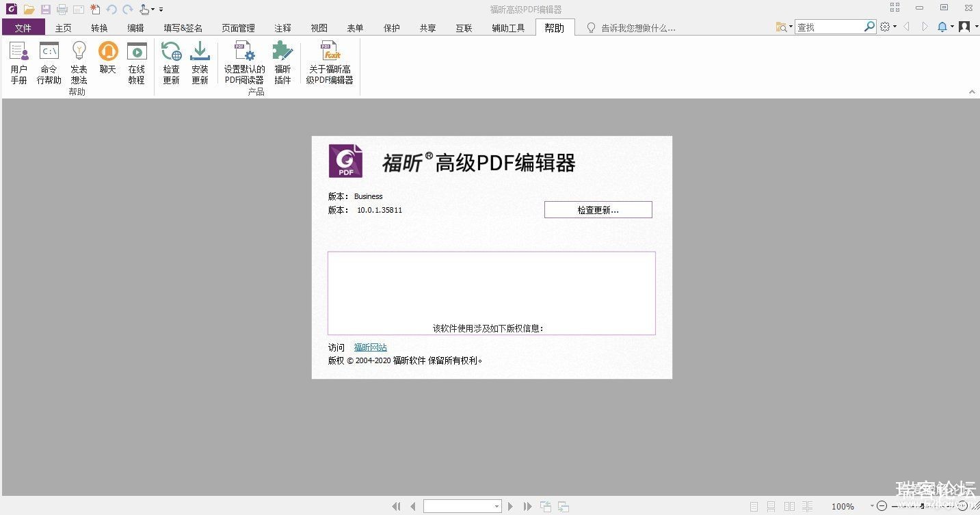Open the File (文件) menu
The width and height of the screenshot is (980, 515).
click(23, 27)
